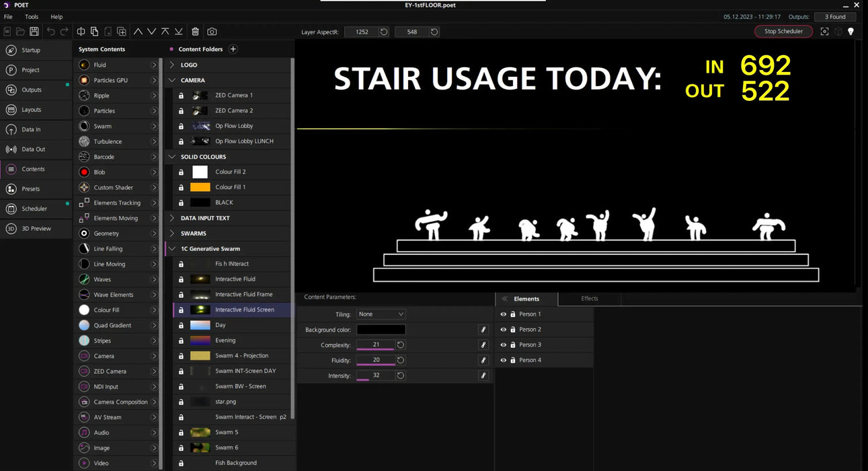Select the Swarm 5 content thumbnail
The image size is (868, 471).
coord(200,433)
